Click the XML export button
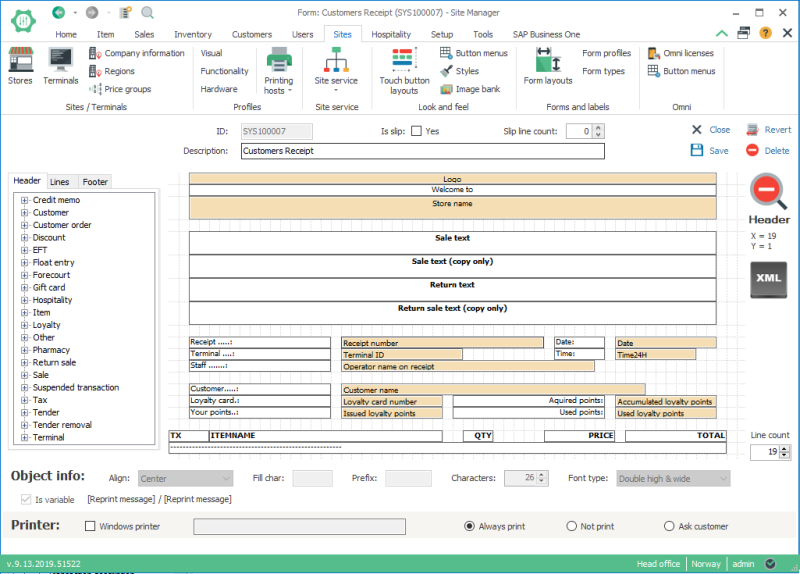The height and width of the screenshot is (574, 800). click(769, 279)
